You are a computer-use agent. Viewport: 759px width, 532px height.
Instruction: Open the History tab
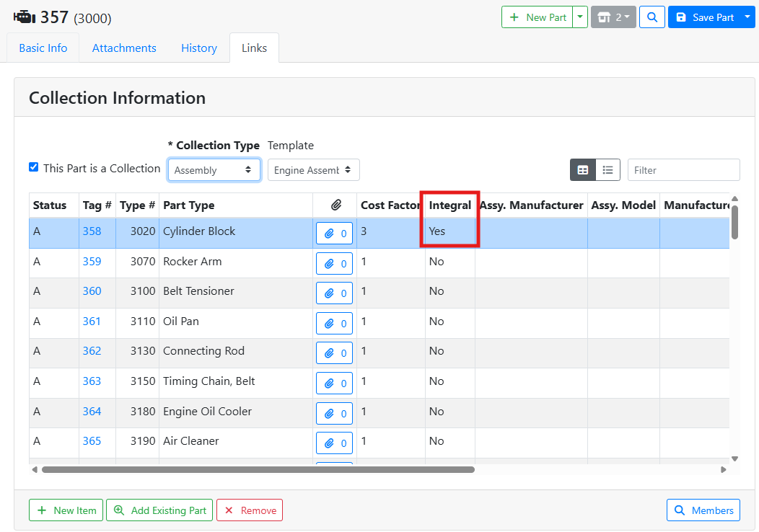pyautogui.click(x=199, y=48)
